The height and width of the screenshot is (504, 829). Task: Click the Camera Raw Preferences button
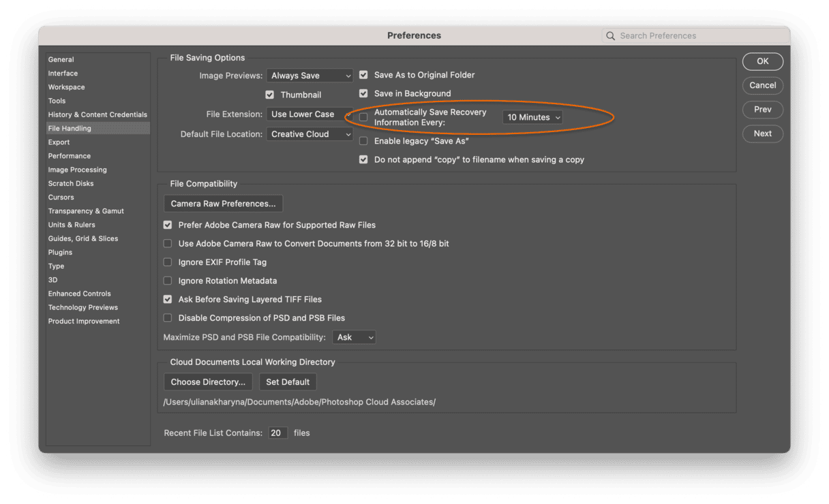tap(223, 204)
